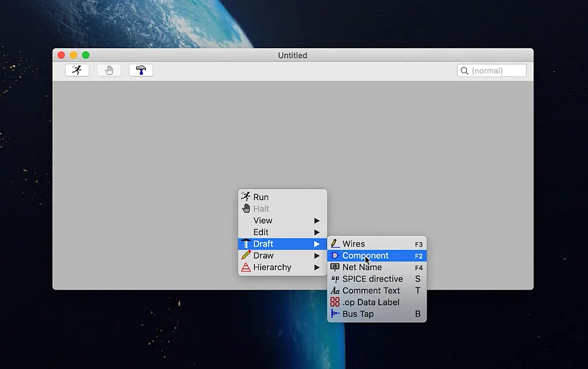Viewport: 588px width, 369px height.
Task: Click the green zoom window button
Action: pos(86,55)
